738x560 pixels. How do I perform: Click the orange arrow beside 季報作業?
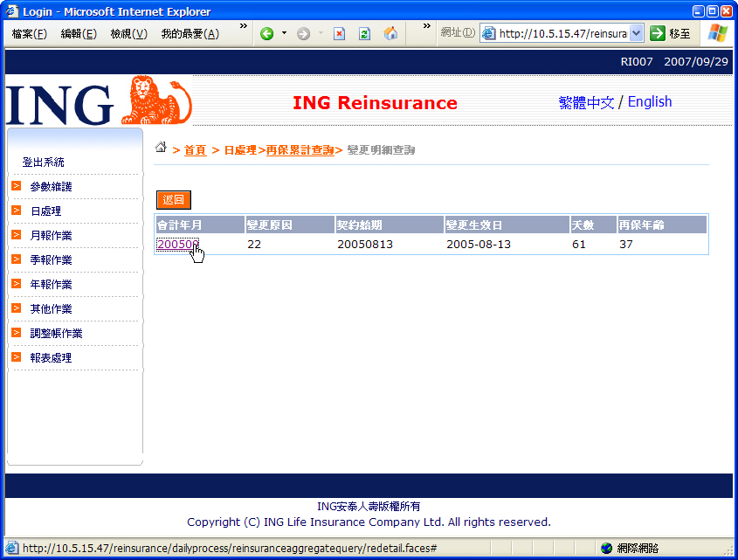click(17, 259)
